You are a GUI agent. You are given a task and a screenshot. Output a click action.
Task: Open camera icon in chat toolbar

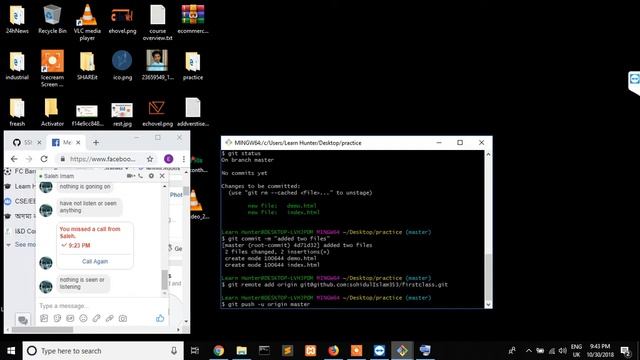[122, 318]
